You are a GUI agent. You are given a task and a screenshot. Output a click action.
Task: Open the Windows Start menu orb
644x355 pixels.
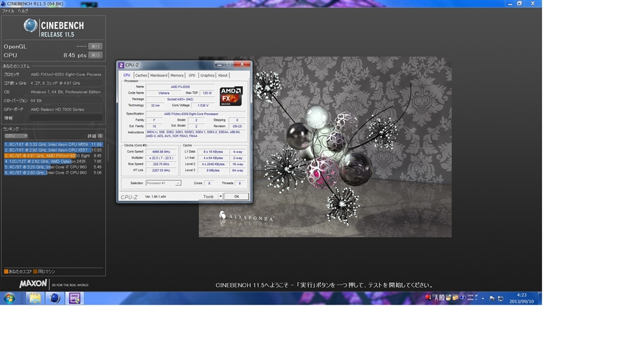[9, 298]
